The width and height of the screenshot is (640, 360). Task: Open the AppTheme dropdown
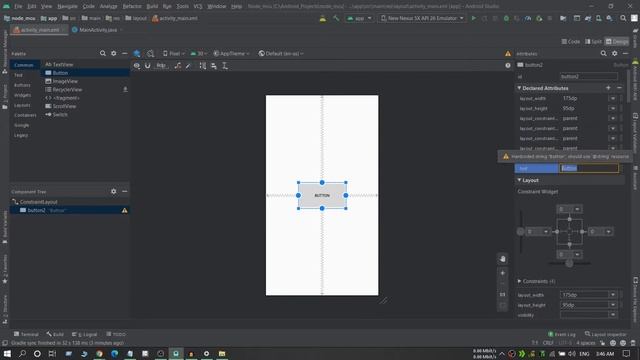point(231,53)
